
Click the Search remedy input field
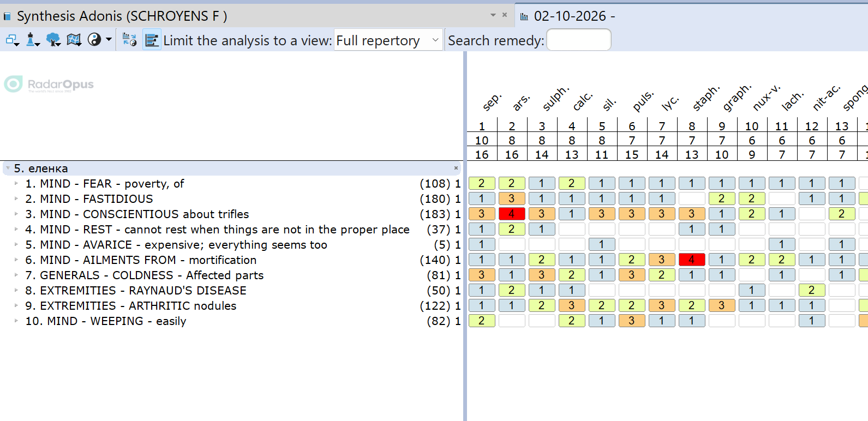click(579, 40)
